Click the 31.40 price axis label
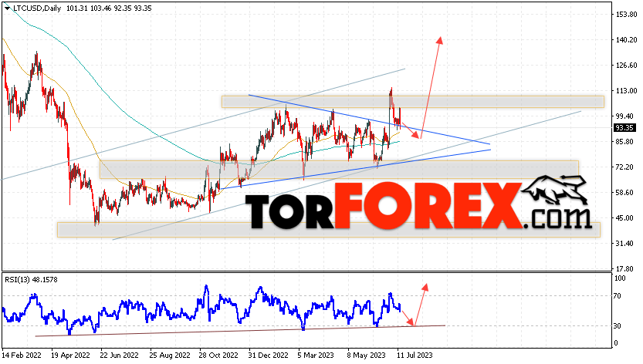The height and width of the screenshot is (364, 643). (x=627, y=243)
